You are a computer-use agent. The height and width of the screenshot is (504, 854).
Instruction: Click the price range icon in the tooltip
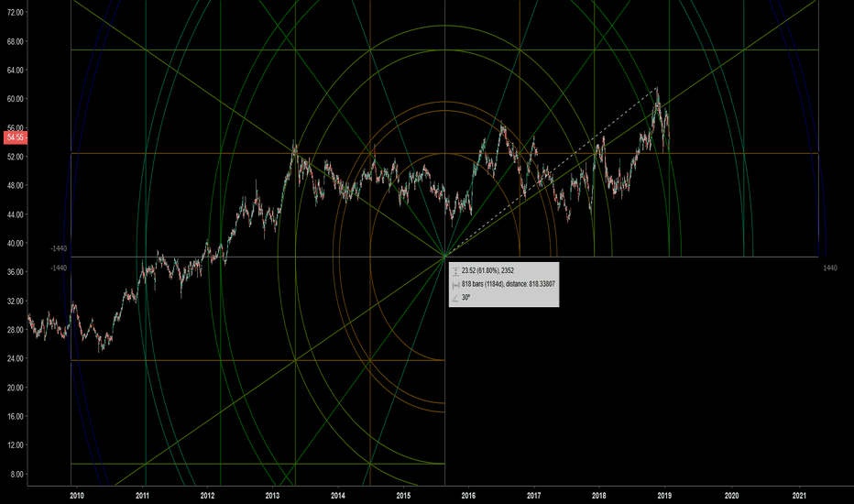pyautogui.click(x=456, y=271)
